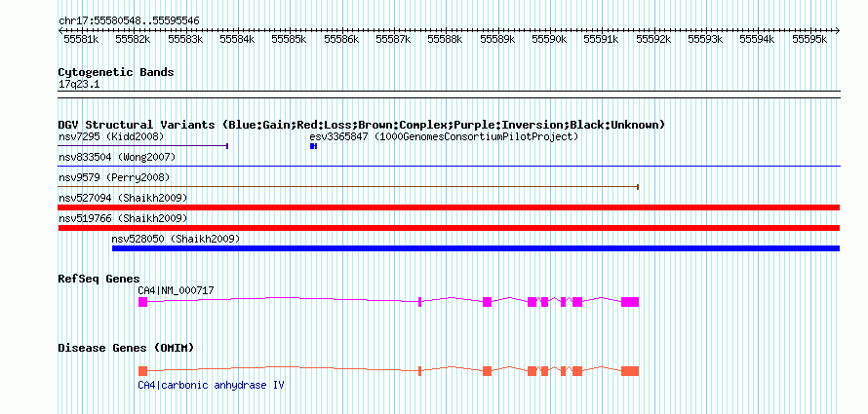Screen dimensions: 868x414
Task: Click the 55583k ruler tick label
Action: 185,39
